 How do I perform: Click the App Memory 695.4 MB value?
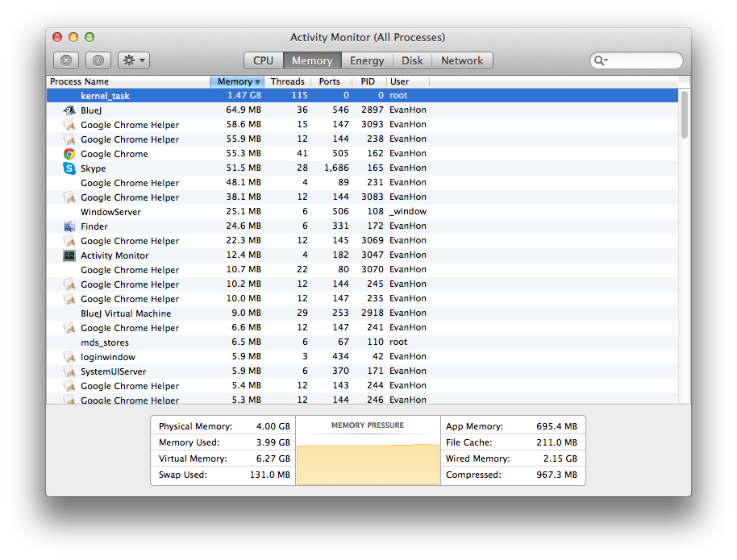pyautogui.click(x=556, y=426)
